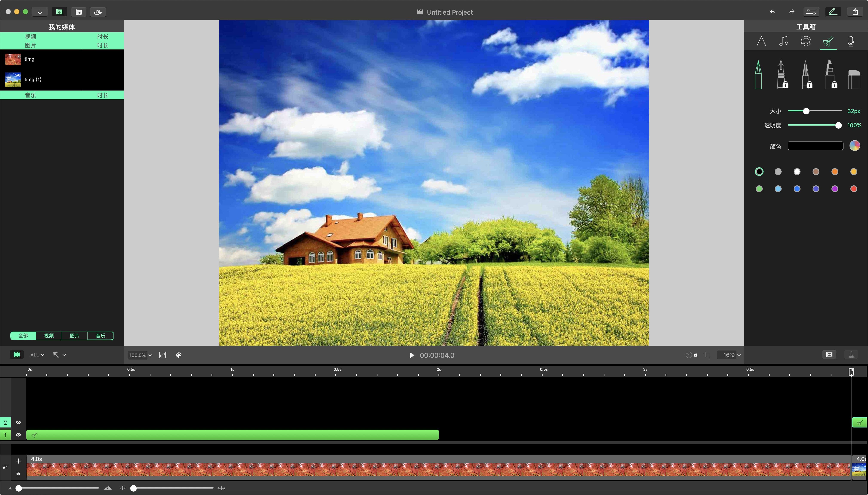Open the 100.0% zoom dropdown
Viewport: 868px width, 495px height.
pos(140,355)
